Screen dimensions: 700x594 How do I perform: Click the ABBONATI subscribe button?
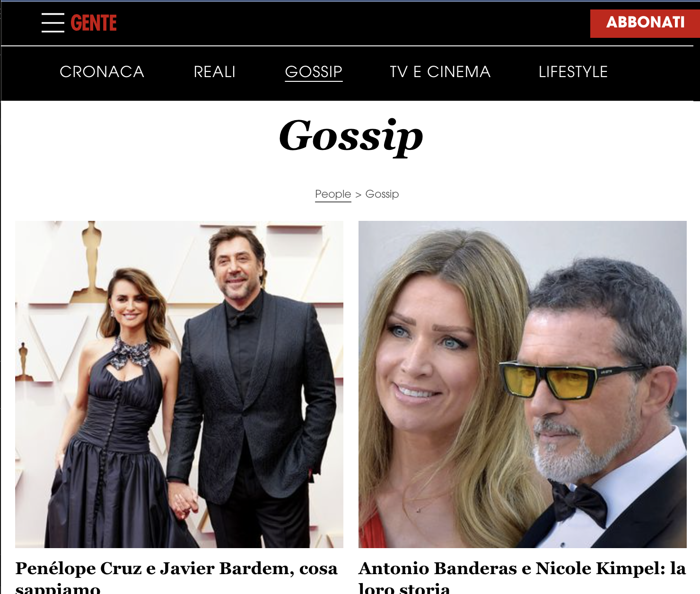[x=645, y=23]
